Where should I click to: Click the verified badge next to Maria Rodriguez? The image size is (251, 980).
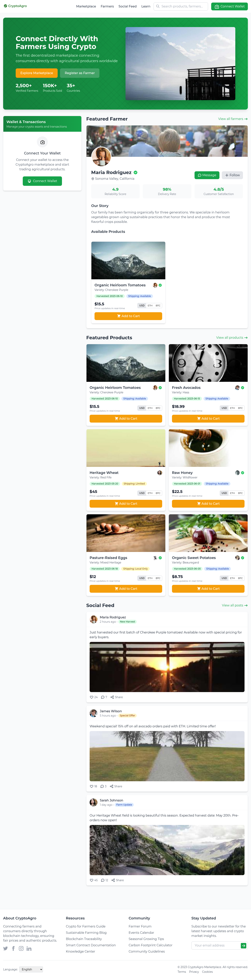tap(136, 172)
